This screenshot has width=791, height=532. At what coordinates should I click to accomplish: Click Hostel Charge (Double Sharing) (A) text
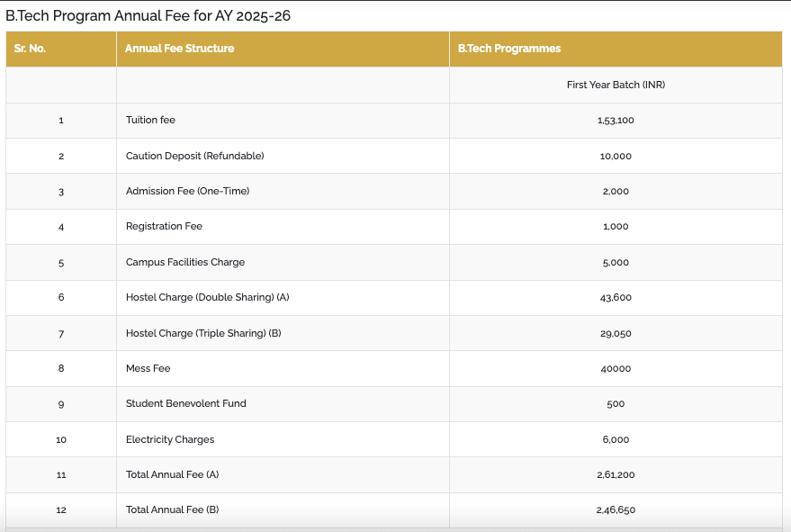point(207,297)
